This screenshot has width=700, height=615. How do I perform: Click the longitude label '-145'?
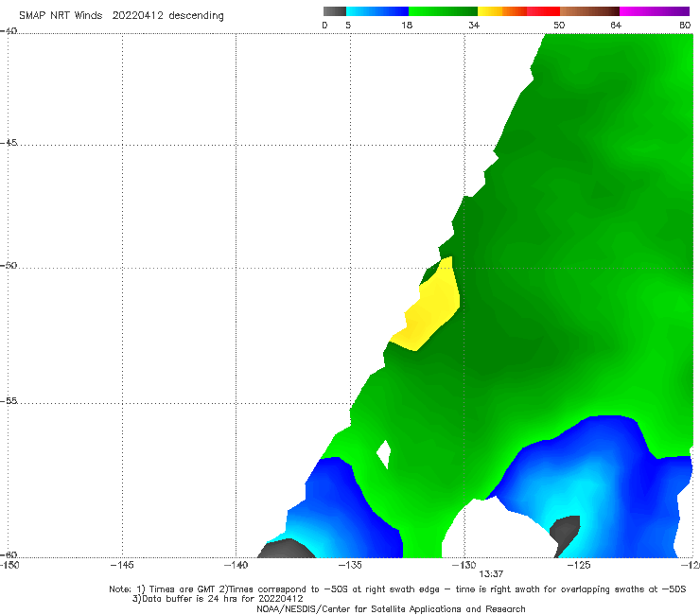click(122, 566)
